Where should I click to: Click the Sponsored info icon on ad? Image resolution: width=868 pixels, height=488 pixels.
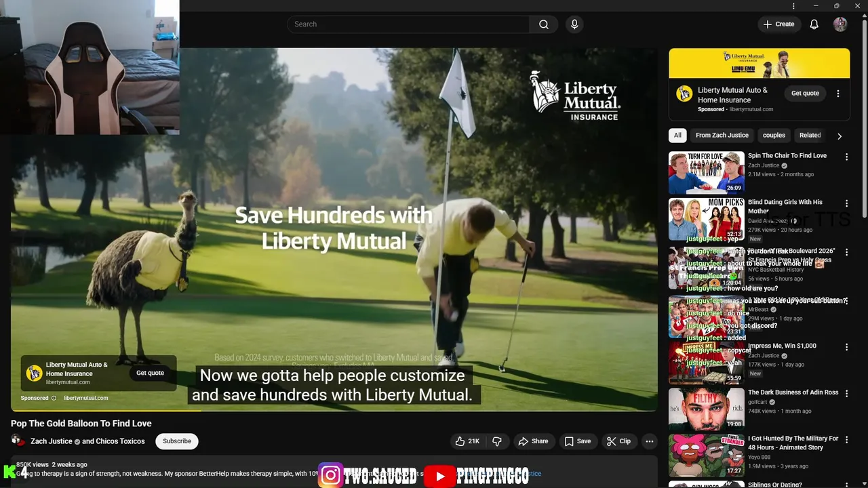54,398
